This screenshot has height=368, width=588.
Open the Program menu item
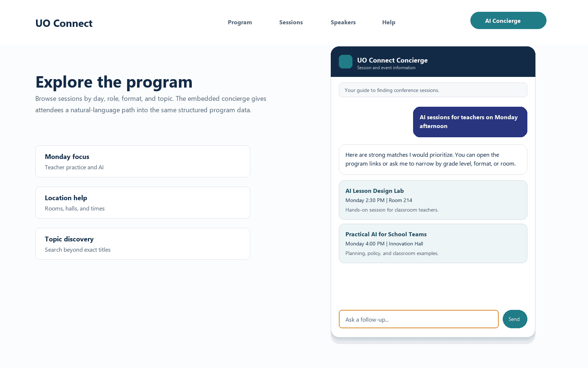(x=240, y=22)
